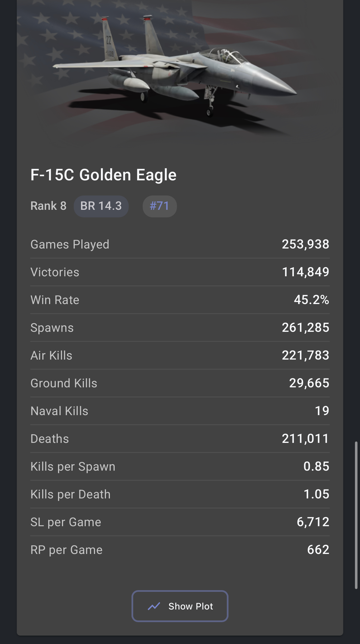Click the SL per Game value 6,712
This screenshot has width=360, height=644.
(313, 522)
